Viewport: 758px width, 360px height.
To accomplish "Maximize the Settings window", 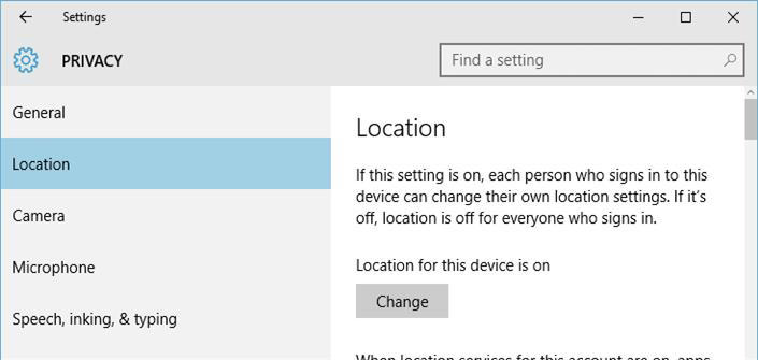I will point(685,18).
